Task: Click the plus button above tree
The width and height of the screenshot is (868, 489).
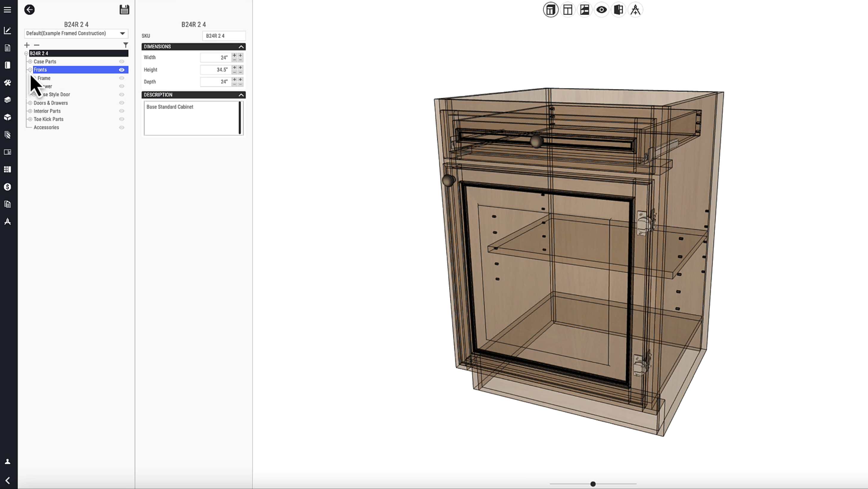Action: pos(27,45)
